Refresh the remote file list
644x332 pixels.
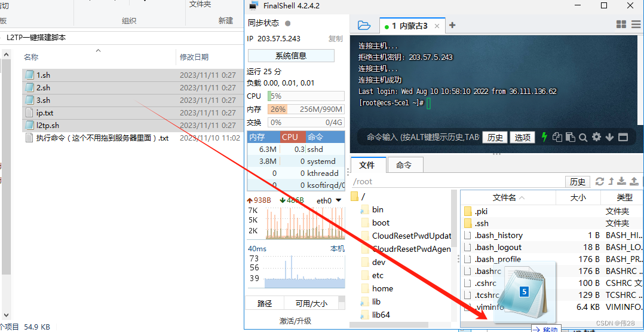[x=600, y=181]
